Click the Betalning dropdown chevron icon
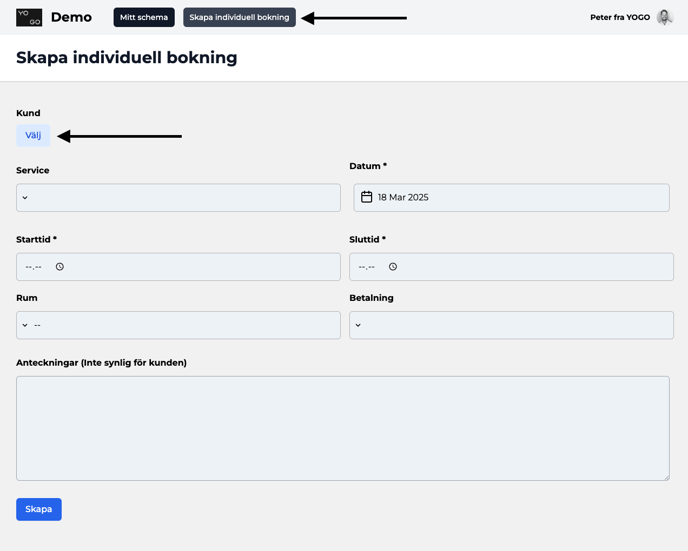This screenshot has height=551, width=688. click(358, 325)
